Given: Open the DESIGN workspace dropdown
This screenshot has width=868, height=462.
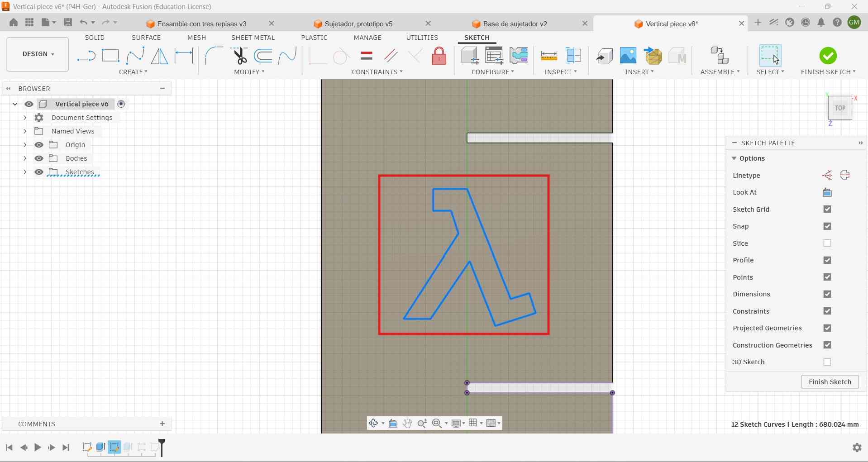Looking at the screenshot, I should [x=38, y=54].
